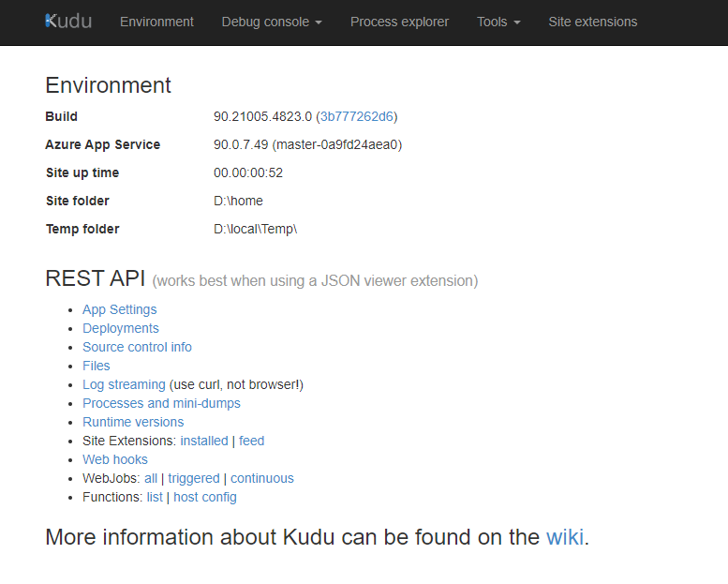Click the Environment heading
Screen dimensions: 728x584
108,85
